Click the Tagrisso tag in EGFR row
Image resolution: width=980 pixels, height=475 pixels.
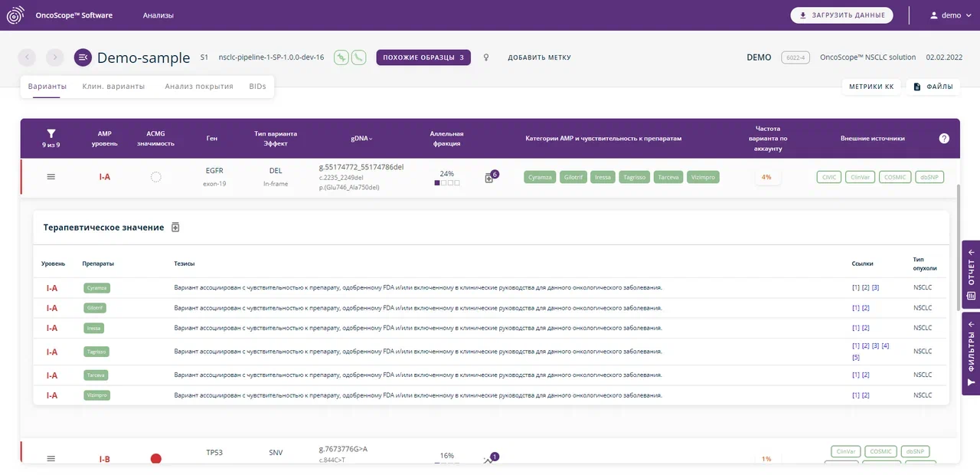click(x=635, y=177)
